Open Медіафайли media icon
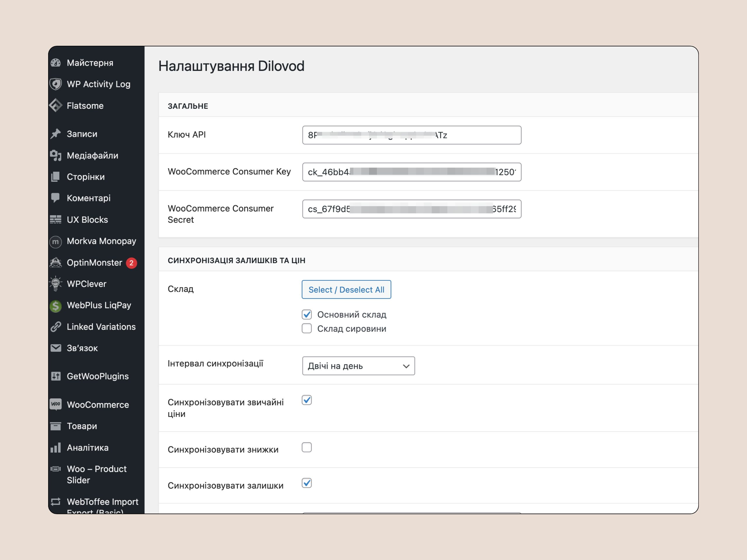This screenshot has width=747, height=560. click(x=56, y=156)
